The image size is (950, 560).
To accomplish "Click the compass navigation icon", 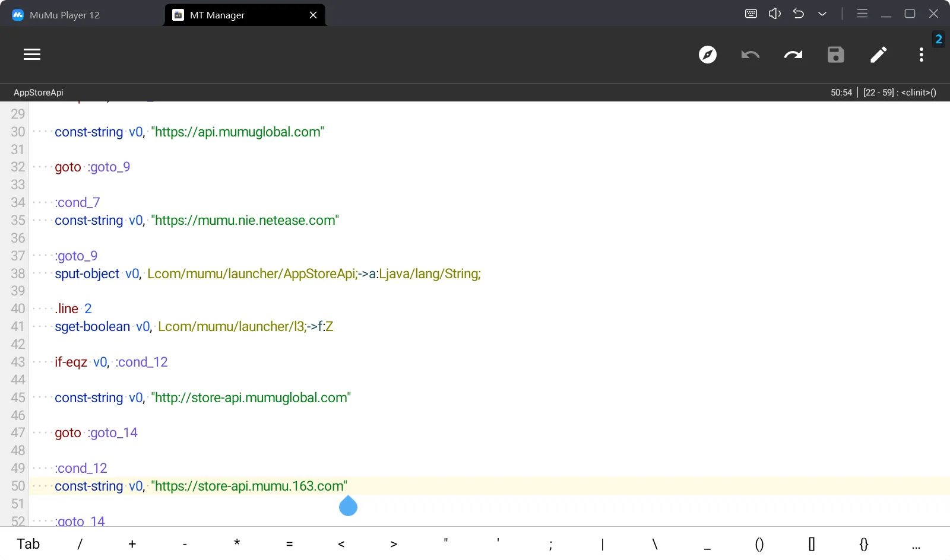I will pos(707,55).
